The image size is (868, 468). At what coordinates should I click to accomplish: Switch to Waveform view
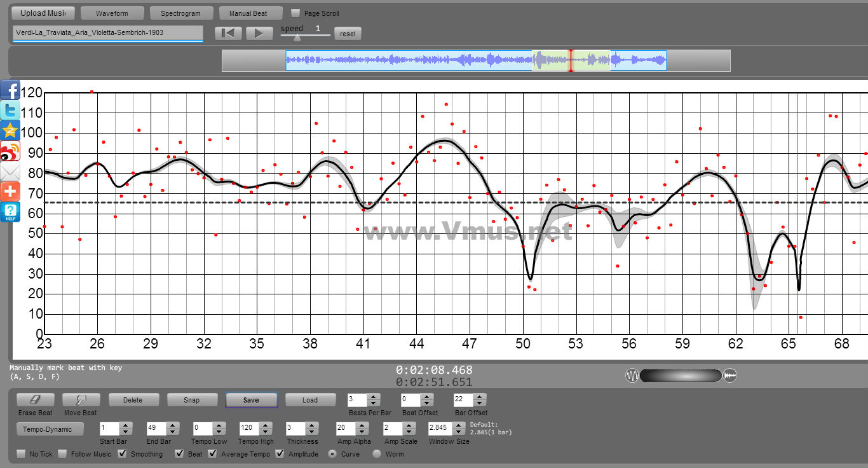pos(112,13)
